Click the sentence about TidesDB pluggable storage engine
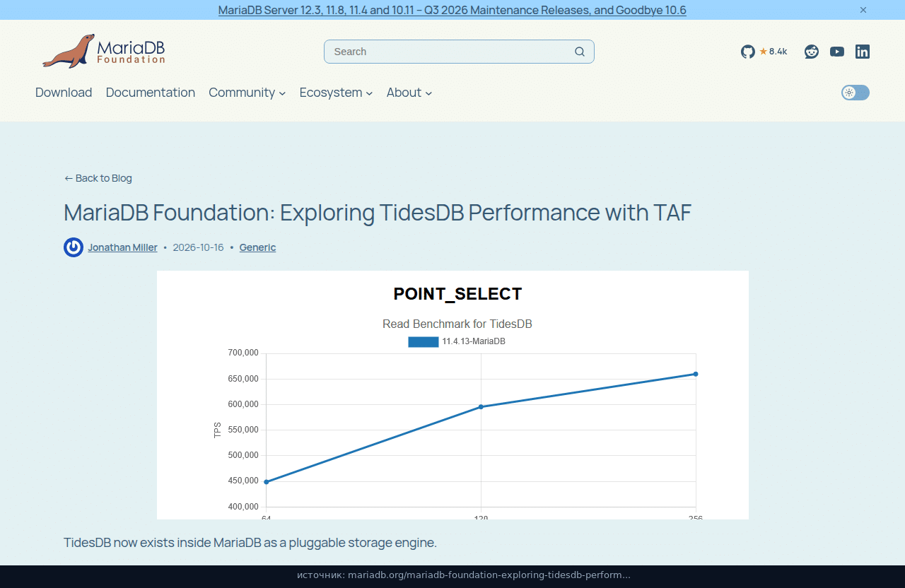The image size is (905, 588). pos(250,543)
